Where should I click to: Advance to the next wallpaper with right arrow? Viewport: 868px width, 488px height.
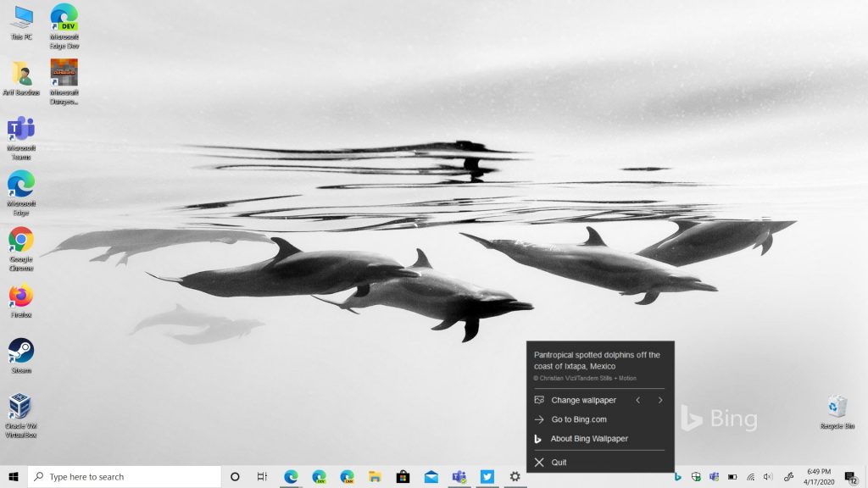tap(659, 400)
